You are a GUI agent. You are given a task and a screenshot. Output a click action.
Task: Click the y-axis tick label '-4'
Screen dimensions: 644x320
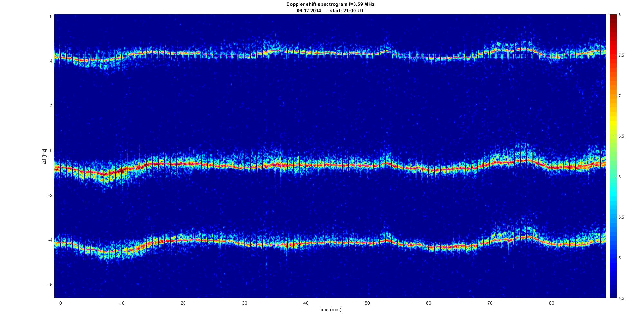pos(50,240)
